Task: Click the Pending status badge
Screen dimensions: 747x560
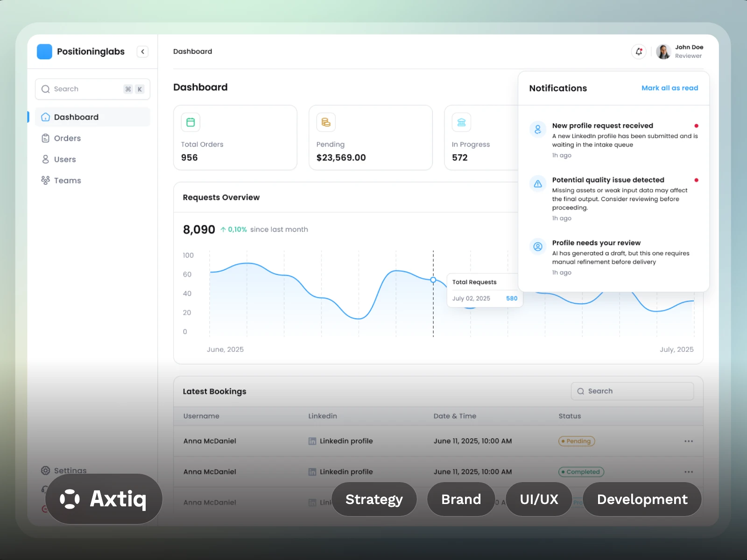Action: click(x=577, y=441)
